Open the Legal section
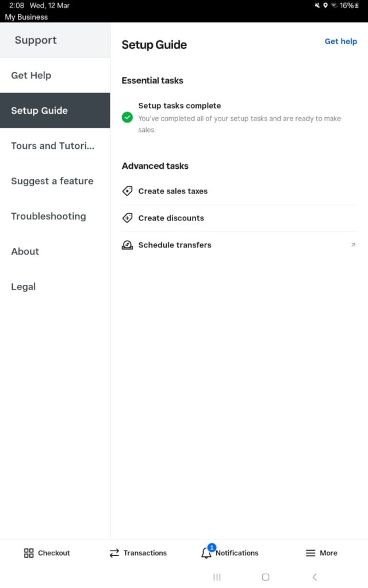368x588 pixels. [x=24, y=287]
